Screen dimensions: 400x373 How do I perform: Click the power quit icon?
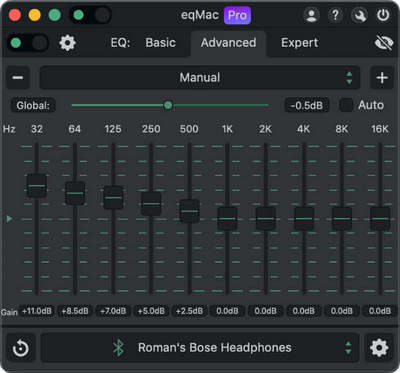tap(383, 15)
